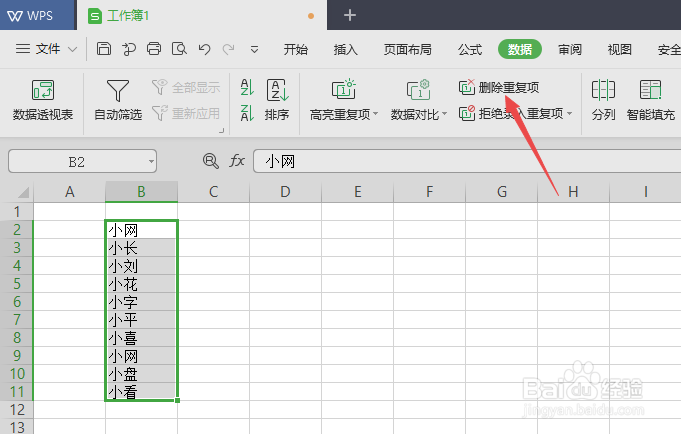Click the Save icon in quick toolbar
The image size is (681, 434).
103,49
